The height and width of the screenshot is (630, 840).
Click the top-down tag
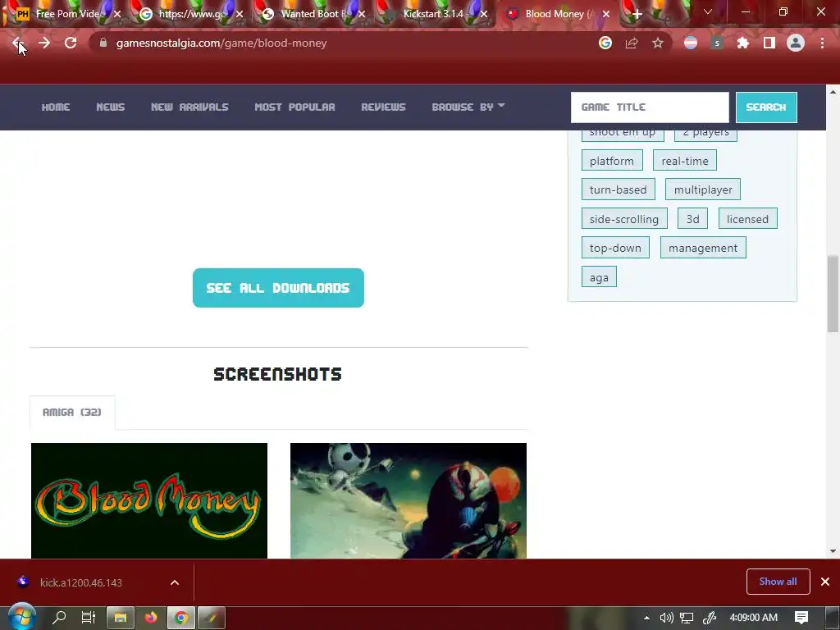tap(615, 248)
